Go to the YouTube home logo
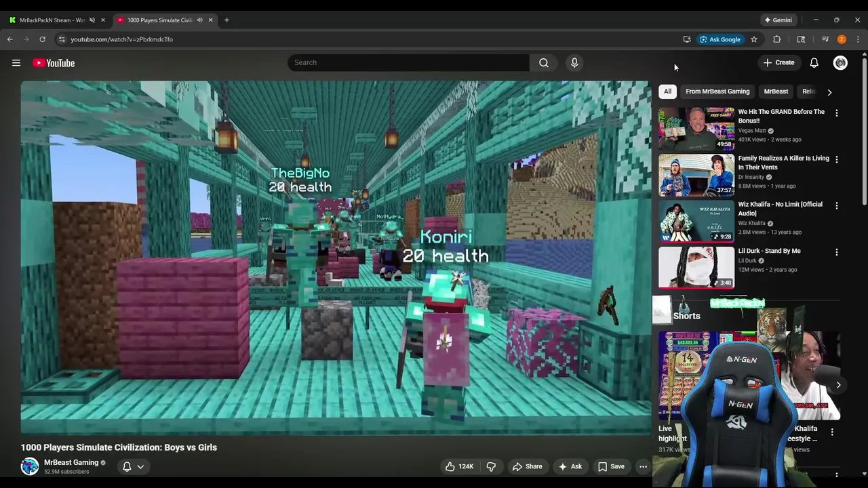 click(54, 63)
